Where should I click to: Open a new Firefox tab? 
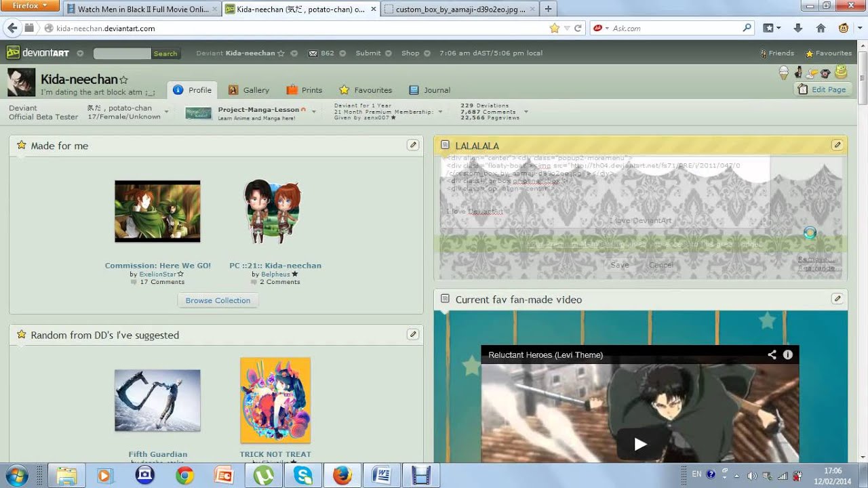click(548, 9)
